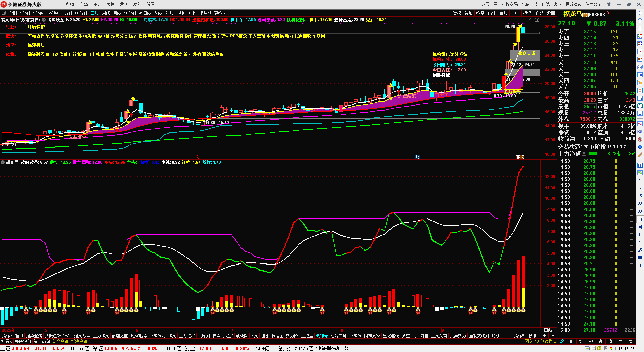The width and height of the screenshot is (644, 352).
Task: Show more indicator tabs with right chevron
Action: pyautogui.click(x=503, y=336)
